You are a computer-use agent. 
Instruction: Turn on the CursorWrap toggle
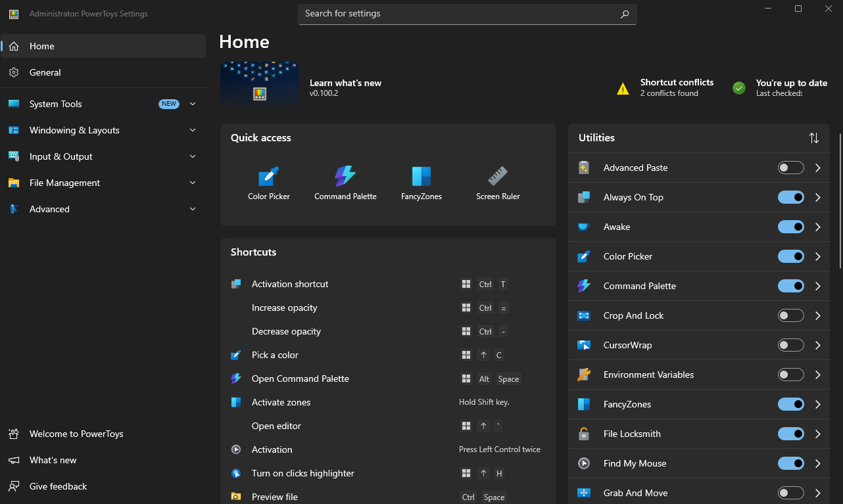(x=791, y=345)
